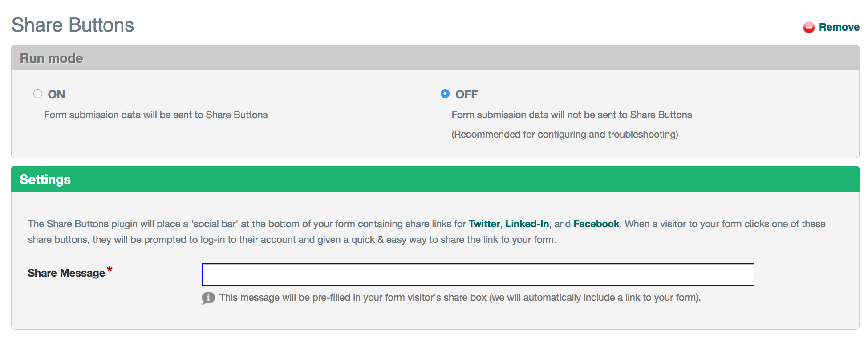Select the OFF run mode radio button
The image size is (868, 344).
coord(445,94)
